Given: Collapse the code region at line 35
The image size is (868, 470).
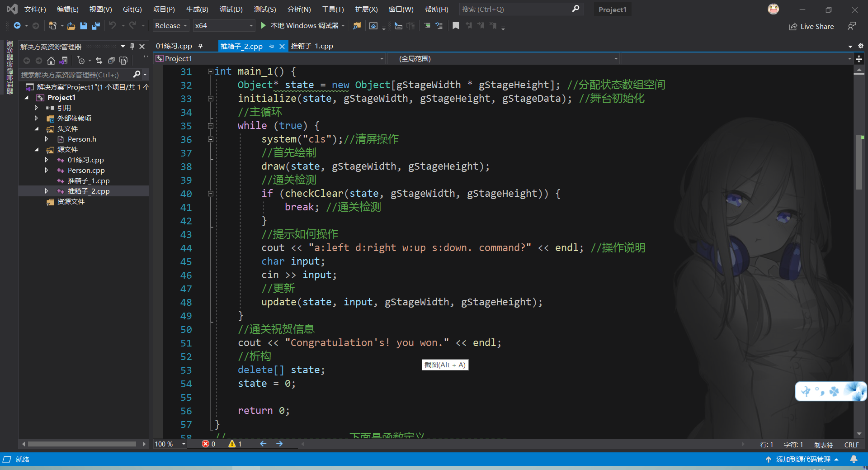Looking at the screenshot, I should [211, 126].
